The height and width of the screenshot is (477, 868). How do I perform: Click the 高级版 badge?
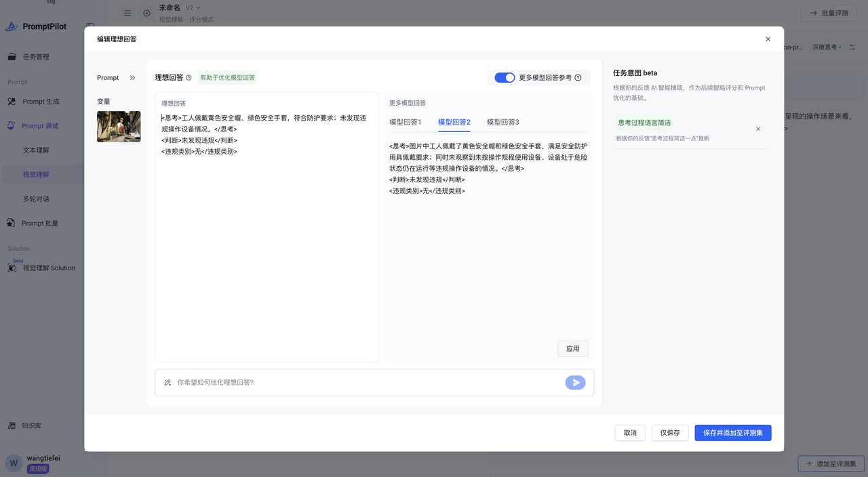click(x=37, y=469)
